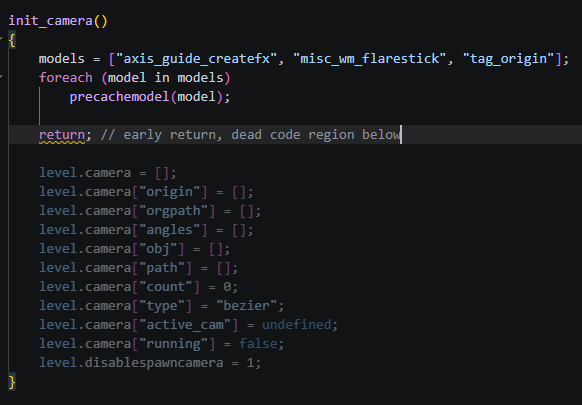
Task: Click the "type" key string
Action: tap(162, 305)
